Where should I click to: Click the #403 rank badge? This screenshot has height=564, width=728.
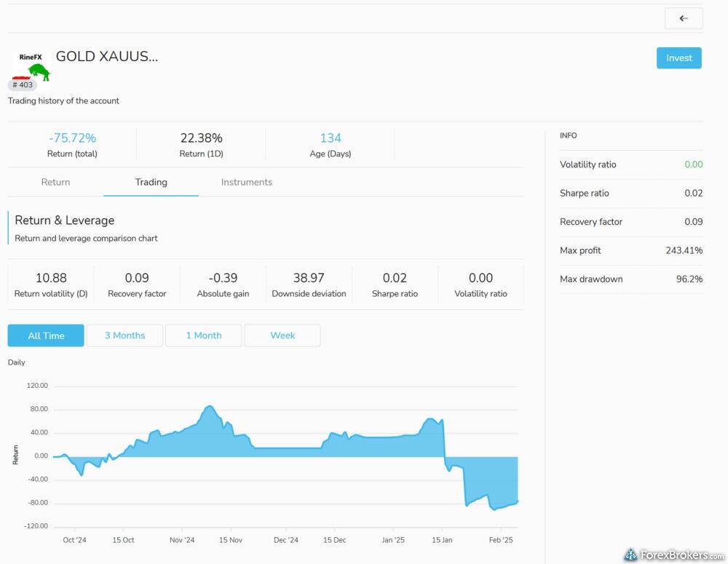(23, 85)
